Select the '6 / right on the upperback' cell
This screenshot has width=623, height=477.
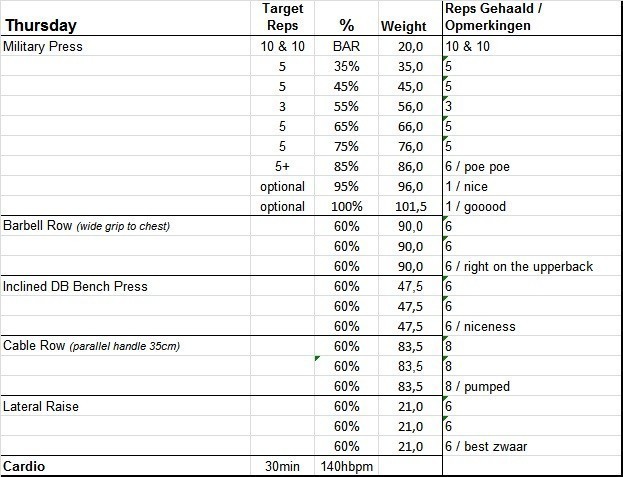pos(518,266)
